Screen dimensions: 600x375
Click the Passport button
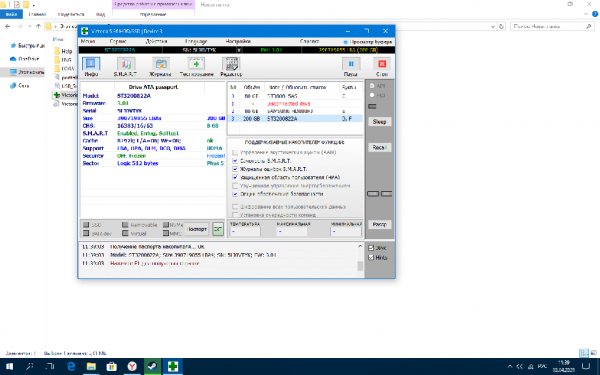pos(197,229)
